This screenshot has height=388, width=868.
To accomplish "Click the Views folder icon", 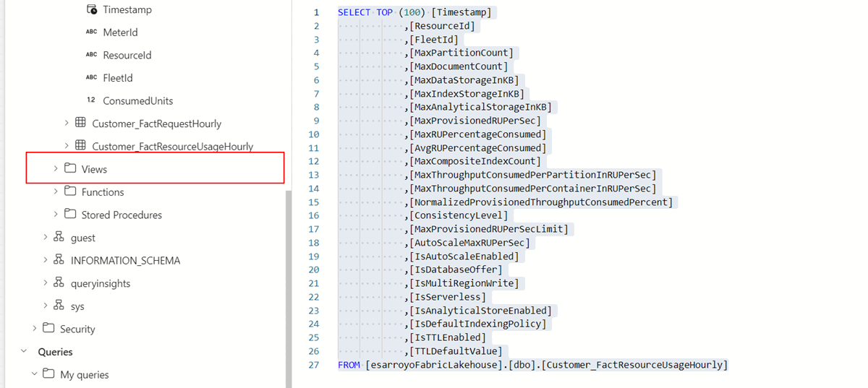I will (x=69, y=168).
